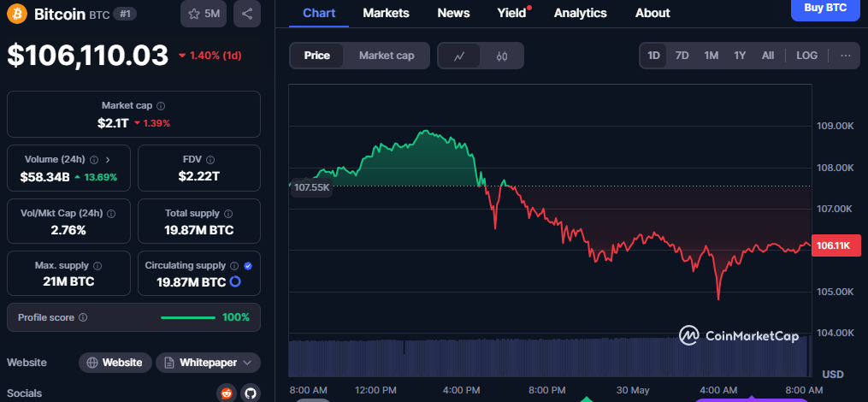This screenshot has height=402, width=868.
Task: Set chart range to 1D
Action: [x=653, y=56]
